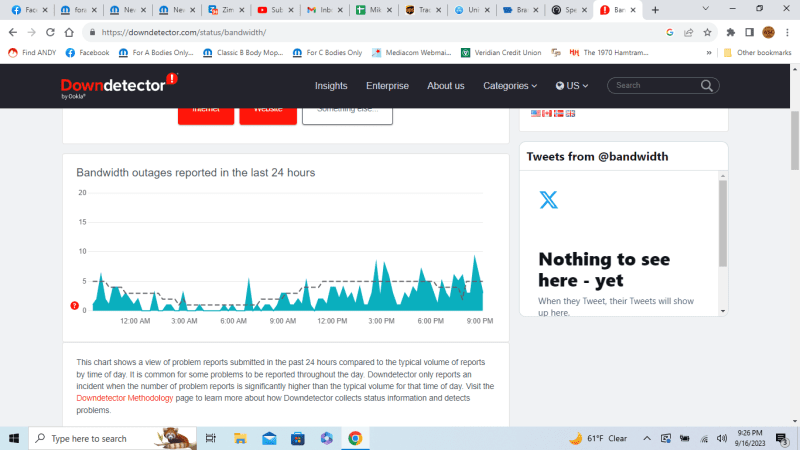Click the Chrome icon in the taskbar
The width and height of the screenshot is (800, 450).
(x=355, y=438)
